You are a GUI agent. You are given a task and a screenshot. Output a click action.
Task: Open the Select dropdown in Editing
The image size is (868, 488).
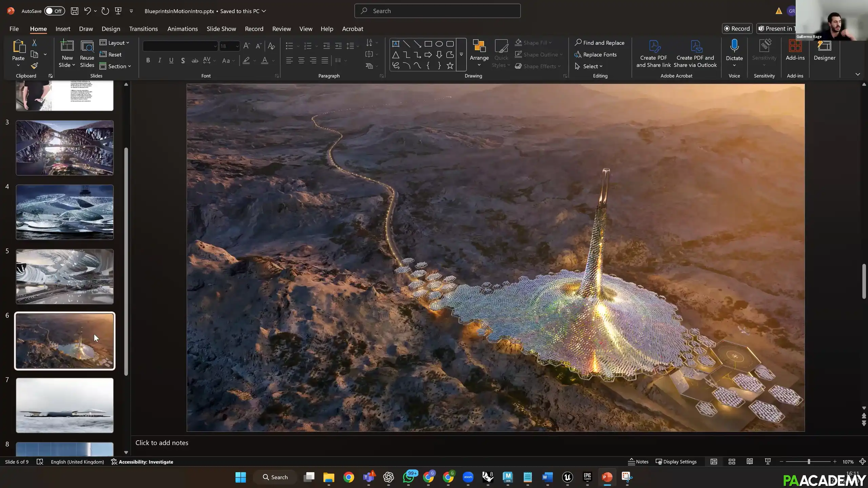[589, 66]
